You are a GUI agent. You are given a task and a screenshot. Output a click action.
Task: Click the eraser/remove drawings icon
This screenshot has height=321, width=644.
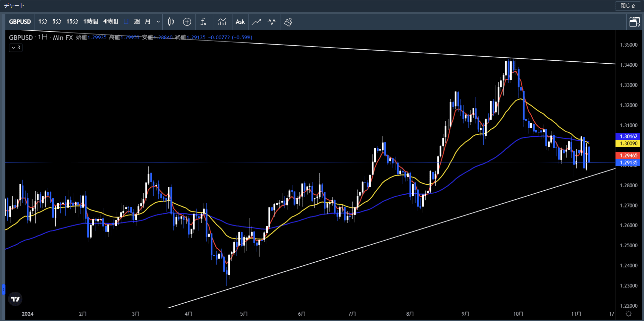(x=288, y=22)
